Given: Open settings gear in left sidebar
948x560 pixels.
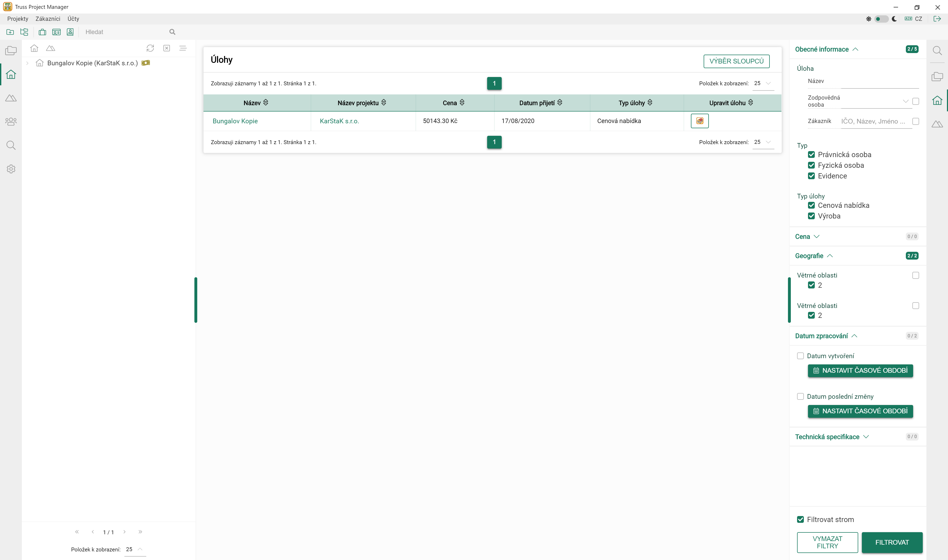Looking at the screenshot, I should coord(11,169).
